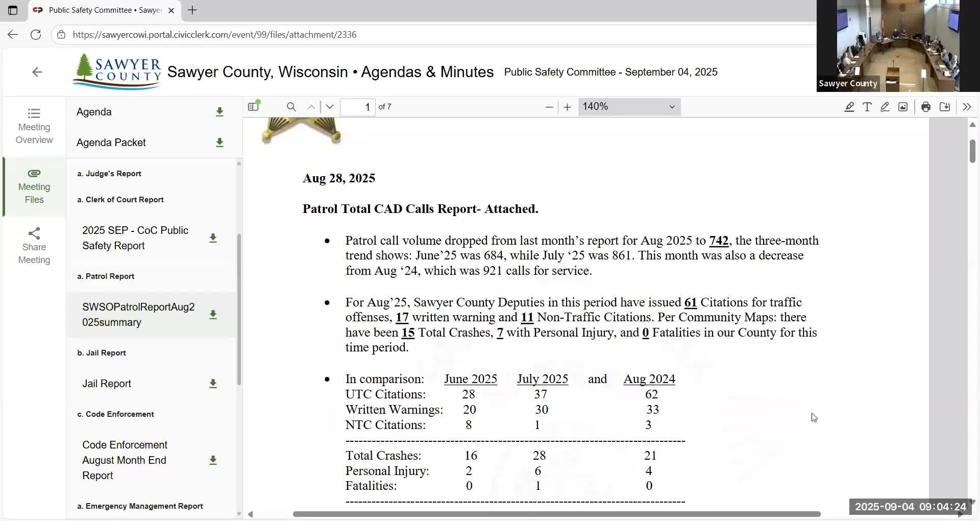Select the add image tool
The image size is (980, 521).
(903, 107)
